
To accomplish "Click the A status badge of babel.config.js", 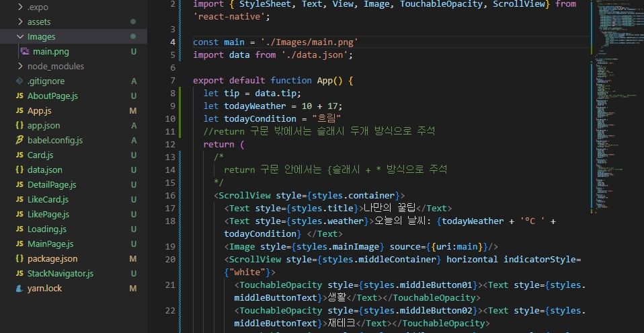I will coord(134,140).
